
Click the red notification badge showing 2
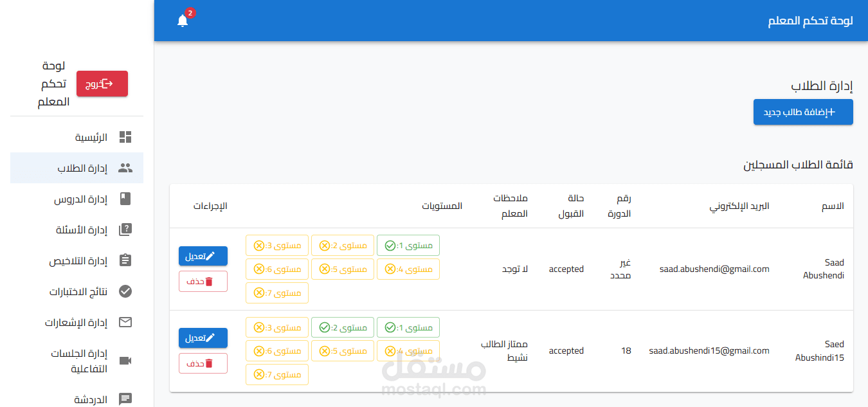[x=190, y=13]
